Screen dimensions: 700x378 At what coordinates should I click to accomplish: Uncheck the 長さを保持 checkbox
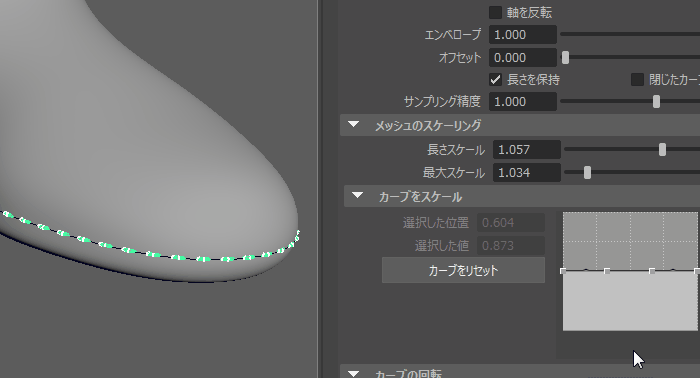(495, 80)
